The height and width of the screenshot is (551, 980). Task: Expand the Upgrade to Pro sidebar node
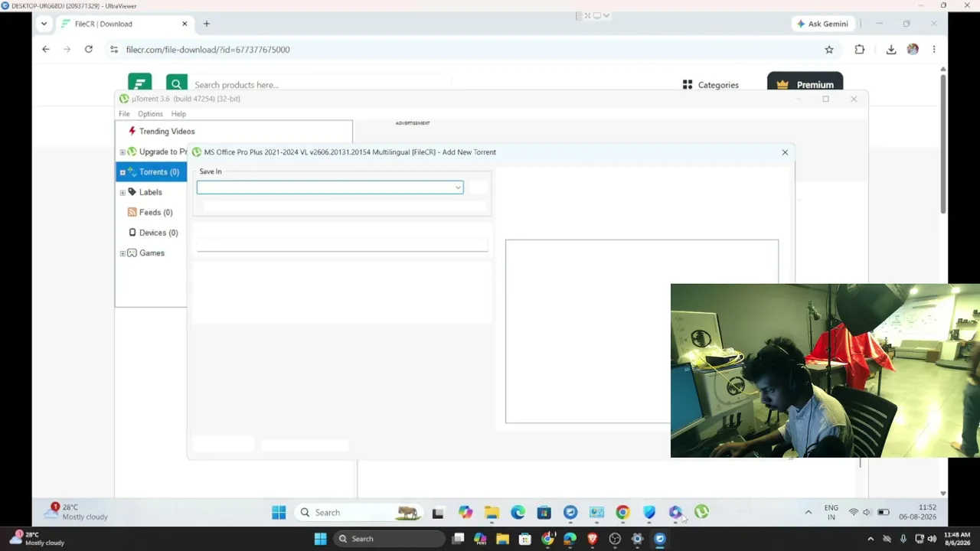click(122, 152)
